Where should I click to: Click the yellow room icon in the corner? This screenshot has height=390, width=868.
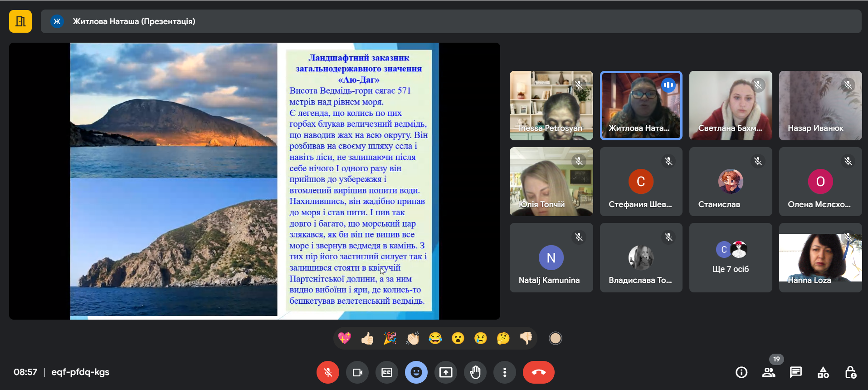[20, 21]
